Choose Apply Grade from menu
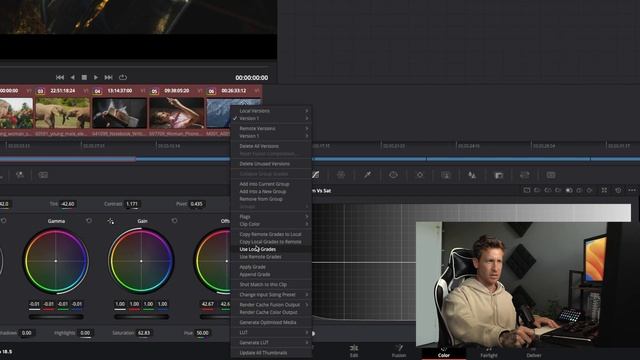This screenshot has height=360, width=640. tap(271, 267)
